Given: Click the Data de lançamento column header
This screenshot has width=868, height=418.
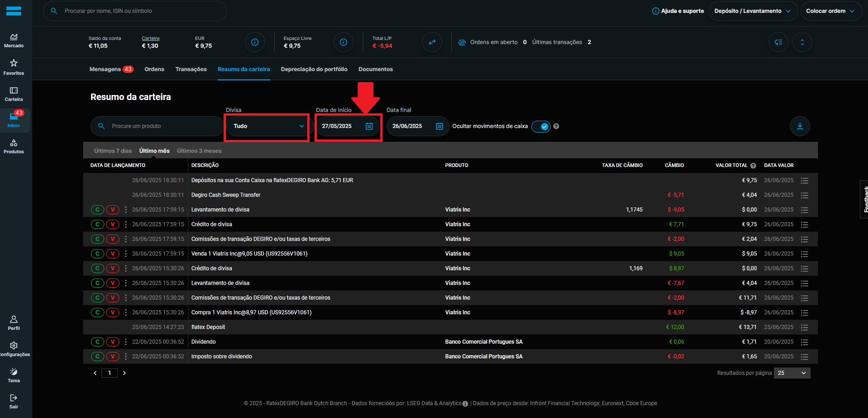Looking at the screenshot, I should (118, 166).
